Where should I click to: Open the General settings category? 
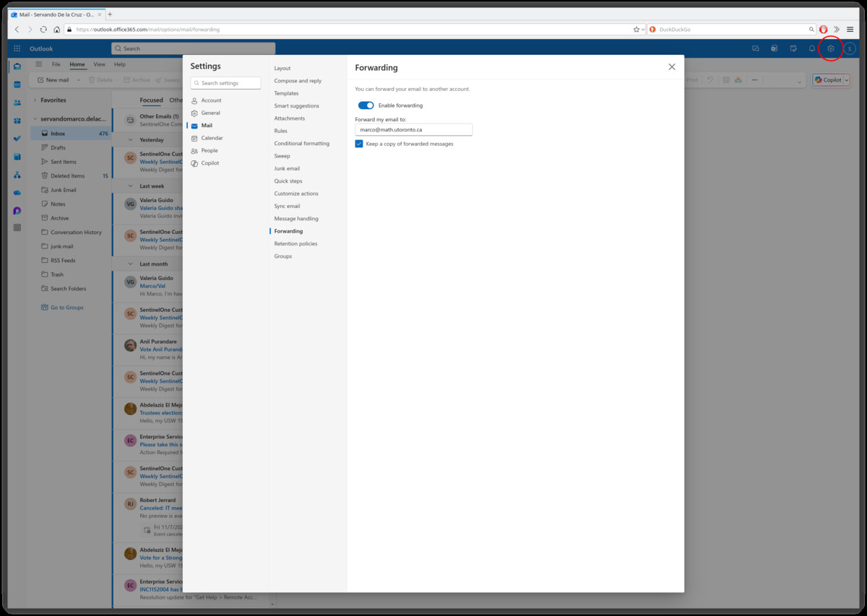tap(210, 113)
